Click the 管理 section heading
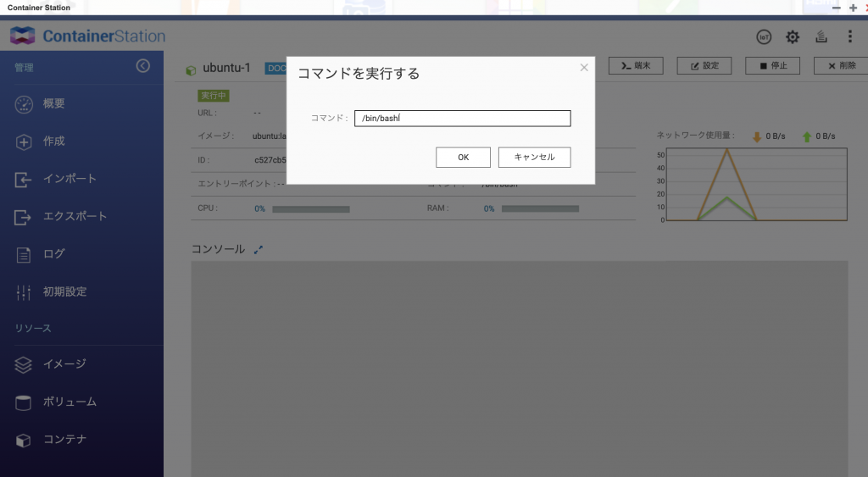The height and width of the screenshot is (477, 868). pyautogui.click(x=24, y=68)
